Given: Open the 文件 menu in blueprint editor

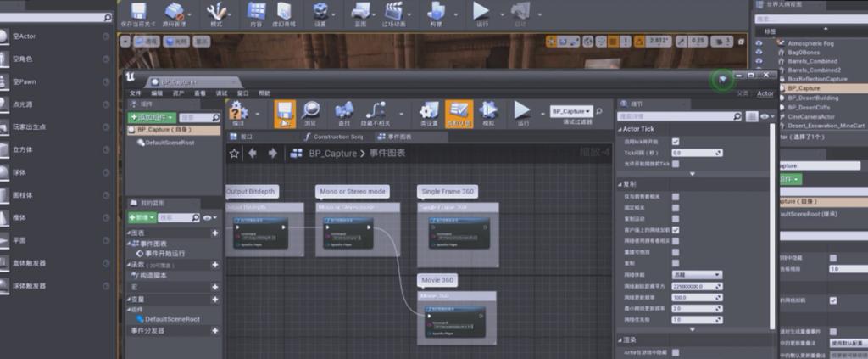Looking at the screenshot, I should pyautogui.click(x=135, y=93).
